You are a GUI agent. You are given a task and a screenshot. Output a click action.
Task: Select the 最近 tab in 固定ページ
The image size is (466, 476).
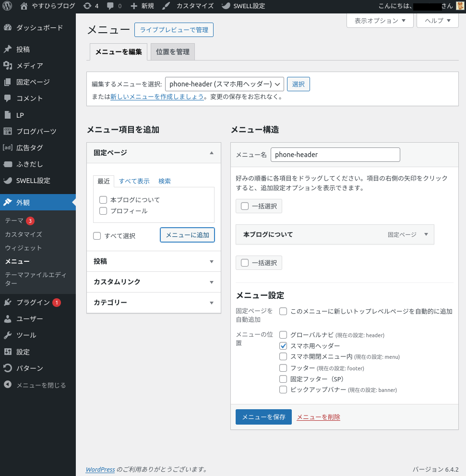click(x=104, y=181)
